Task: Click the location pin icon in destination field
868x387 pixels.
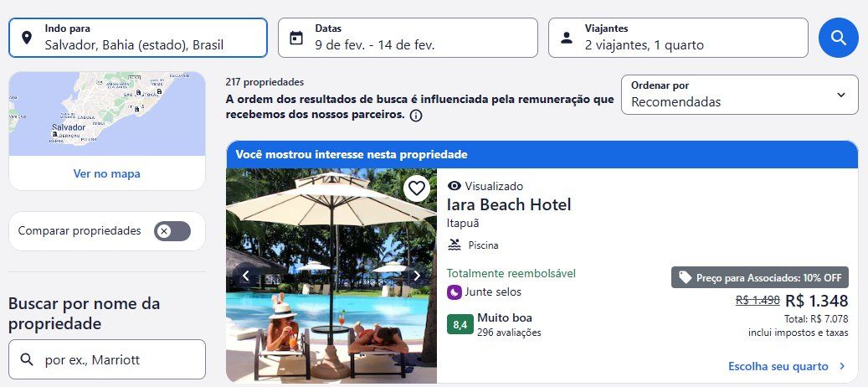Action: click(x=26, y=38)
